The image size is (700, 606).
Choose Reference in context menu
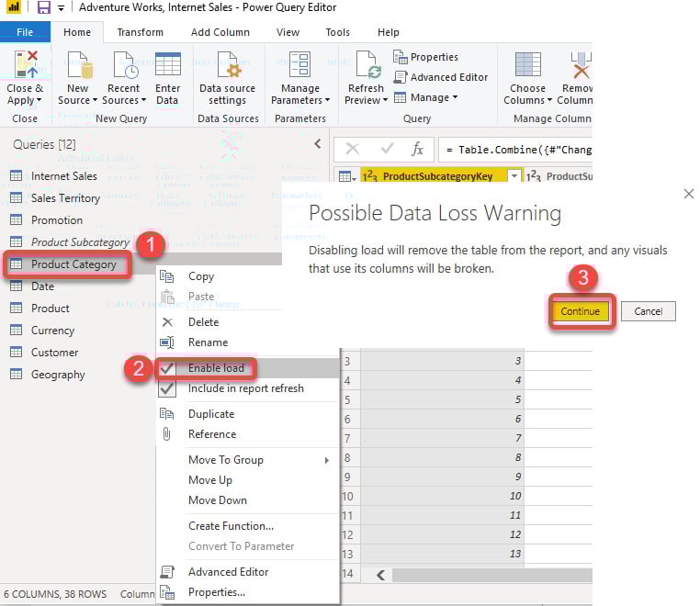click(x=212, y=434)
